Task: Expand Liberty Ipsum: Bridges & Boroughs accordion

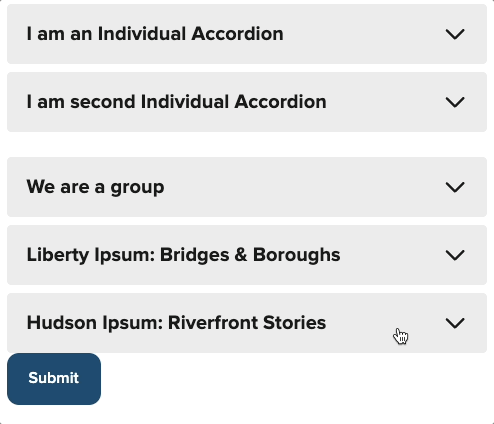Action: 247,255
